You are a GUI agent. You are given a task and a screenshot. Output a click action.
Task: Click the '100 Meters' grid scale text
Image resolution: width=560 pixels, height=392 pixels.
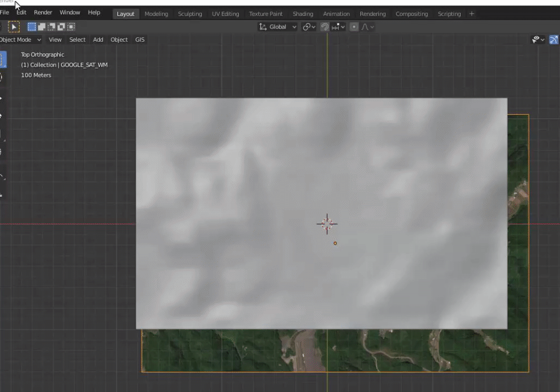(36, 76)
